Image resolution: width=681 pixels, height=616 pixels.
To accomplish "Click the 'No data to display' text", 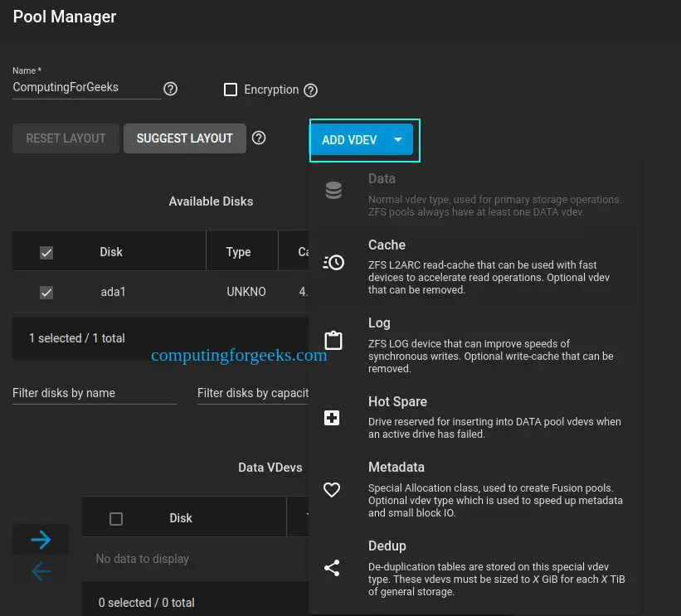I will tap(143, 559).
